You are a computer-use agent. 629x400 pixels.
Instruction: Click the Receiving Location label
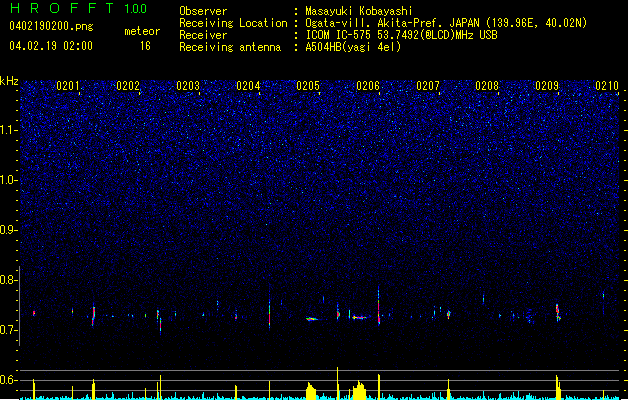[x=233, y=23]
